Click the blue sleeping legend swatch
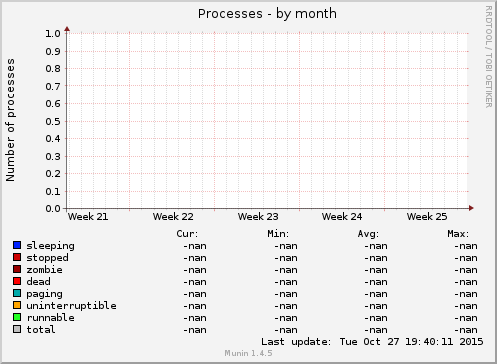Viewport: 497px width, 364px height. 17,245
